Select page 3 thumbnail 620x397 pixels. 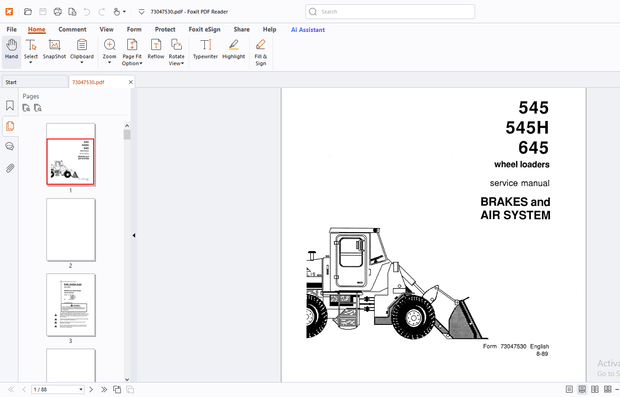click(71, 305)
